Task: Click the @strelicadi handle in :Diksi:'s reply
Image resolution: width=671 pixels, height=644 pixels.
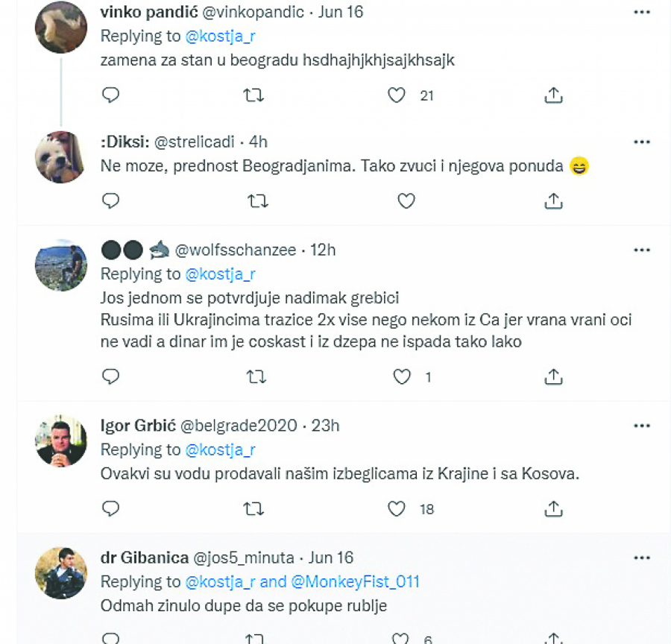Action: 197,142
